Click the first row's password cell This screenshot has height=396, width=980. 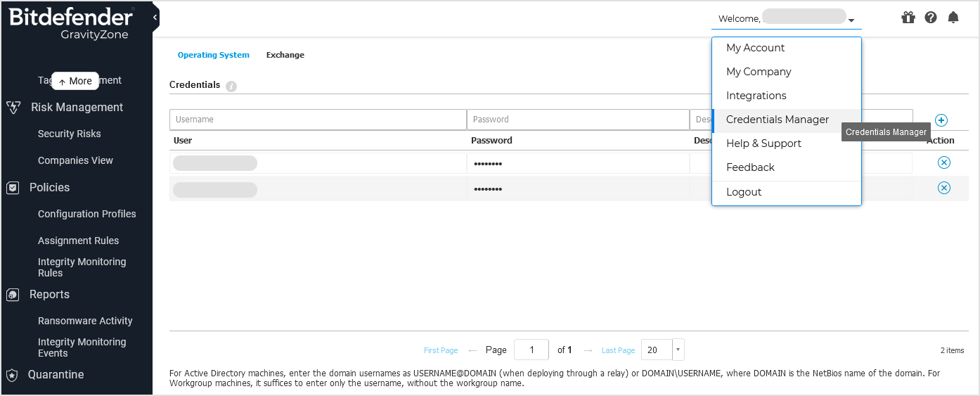pyautogui.click(x=578, y=164)
